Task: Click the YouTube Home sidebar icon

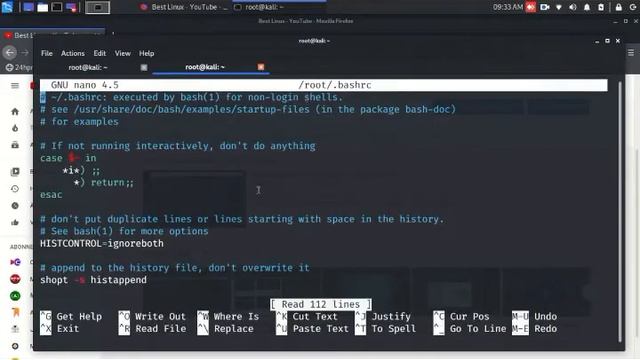Action: [15, 112]
